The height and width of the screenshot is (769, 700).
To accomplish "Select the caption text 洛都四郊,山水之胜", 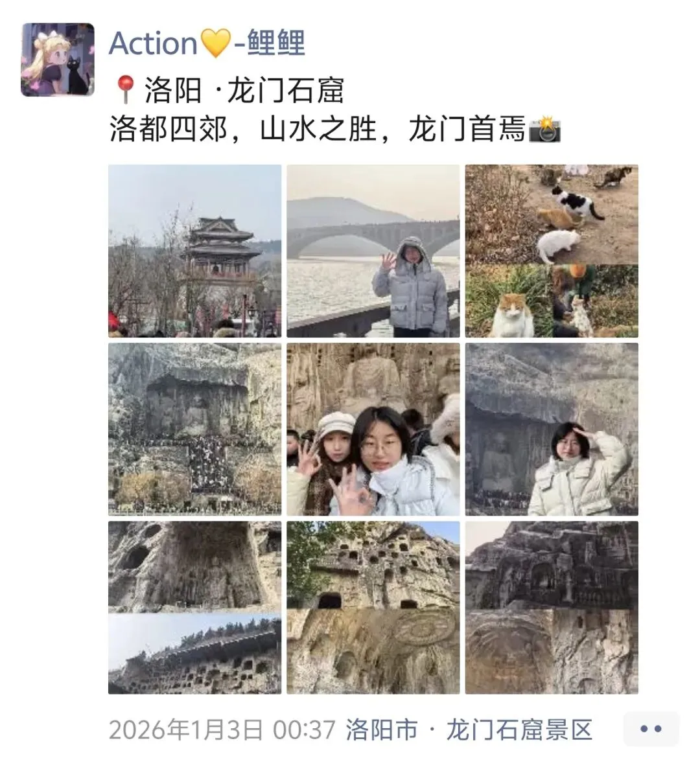I will (x=243, y=129).
